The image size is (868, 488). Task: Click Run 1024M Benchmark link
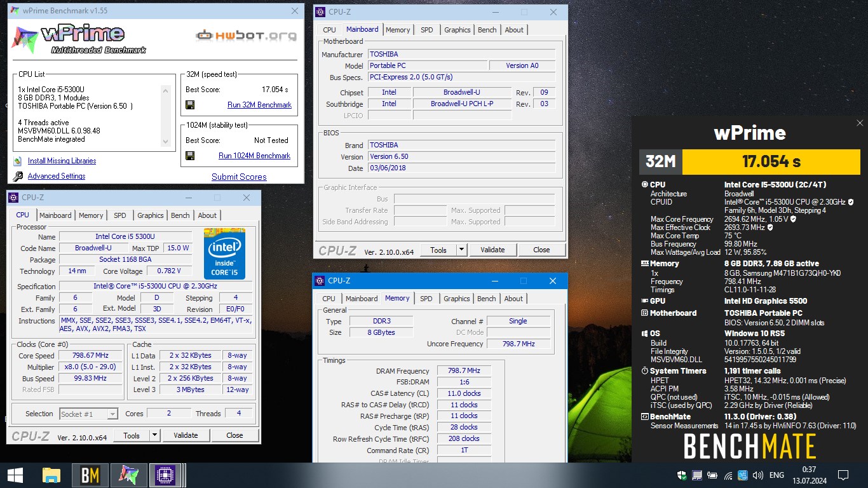coord(254,156)
